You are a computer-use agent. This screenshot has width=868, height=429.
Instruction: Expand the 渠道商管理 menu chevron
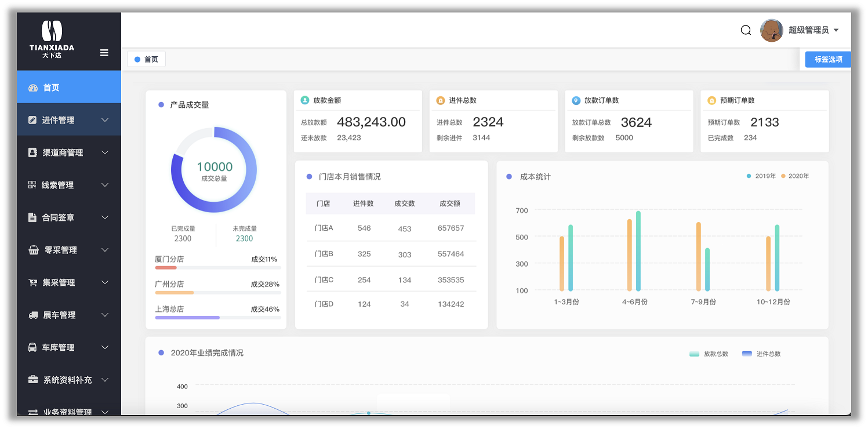click(x=105, y=152)
